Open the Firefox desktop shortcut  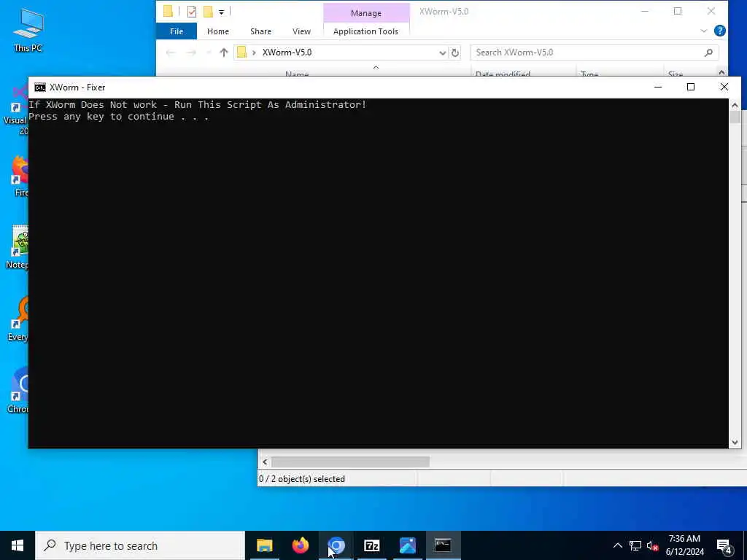[20, 175]
